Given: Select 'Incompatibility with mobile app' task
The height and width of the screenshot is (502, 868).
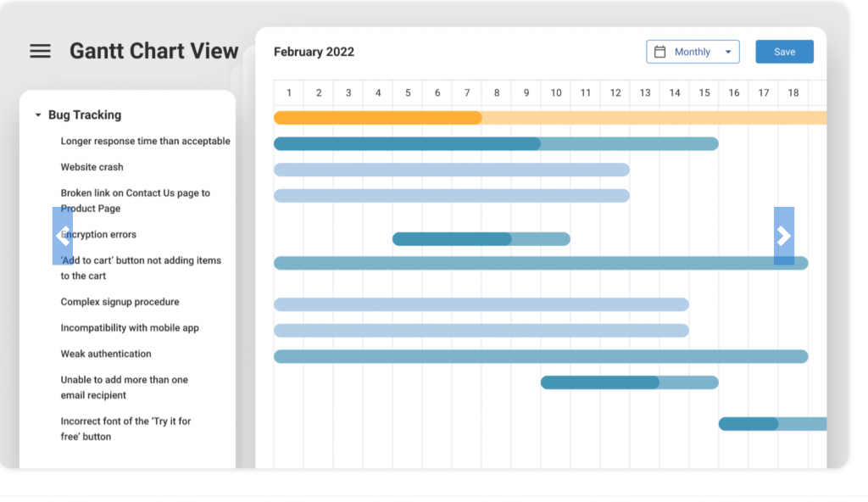Looking at the screenshot, I should [130, 328].
